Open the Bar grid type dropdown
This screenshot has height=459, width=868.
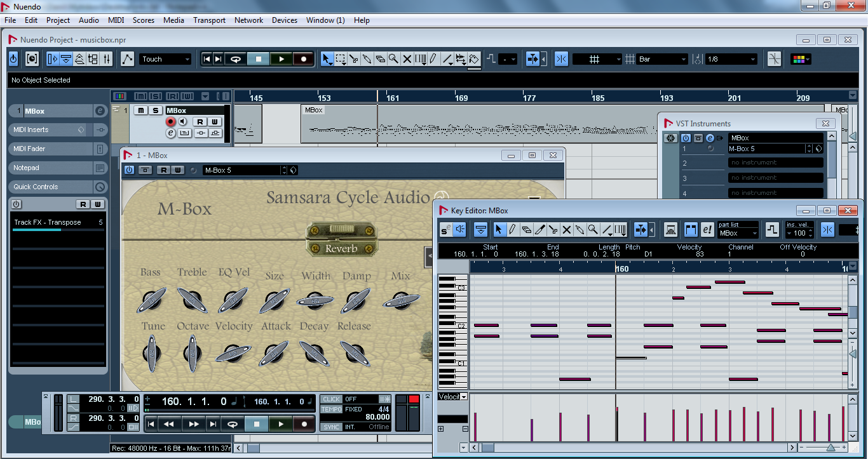pyautogui.click(x=663, y=59)
